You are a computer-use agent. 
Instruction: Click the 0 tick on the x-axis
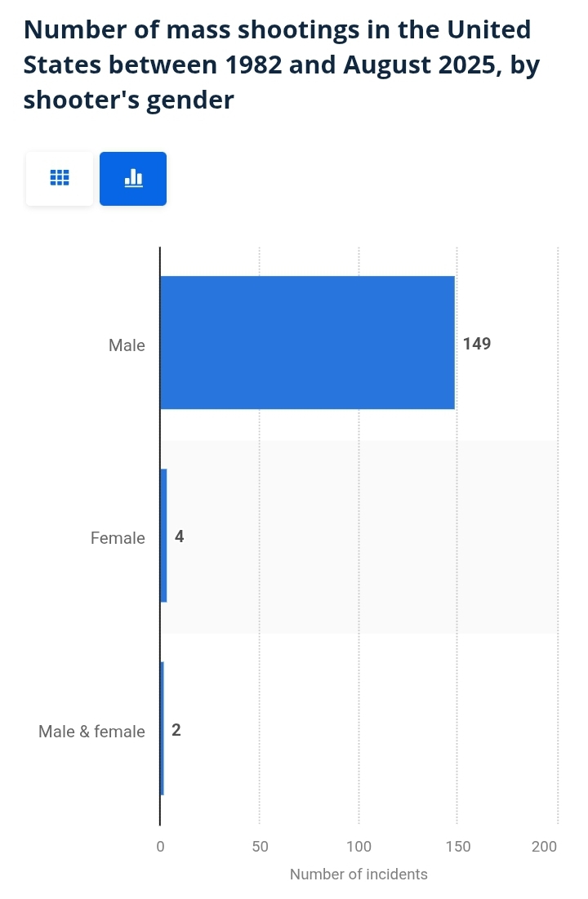point(160,847)
